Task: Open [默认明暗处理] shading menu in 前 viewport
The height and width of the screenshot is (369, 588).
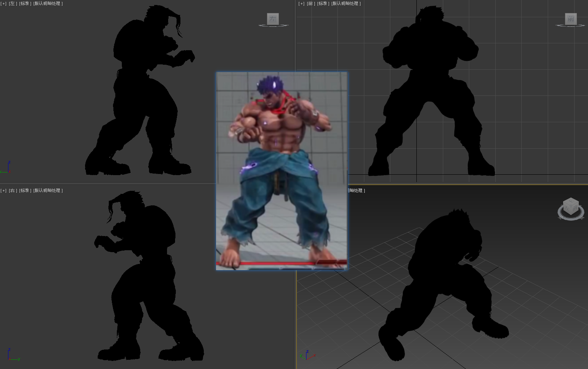Action: click(346, 3)
